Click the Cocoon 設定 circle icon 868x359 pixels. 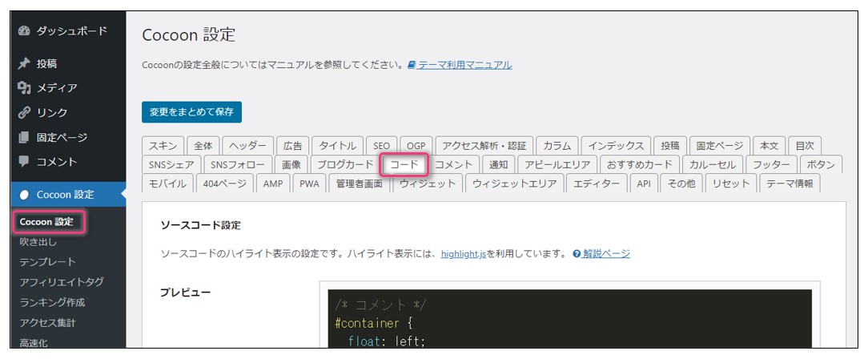[23, 195]
